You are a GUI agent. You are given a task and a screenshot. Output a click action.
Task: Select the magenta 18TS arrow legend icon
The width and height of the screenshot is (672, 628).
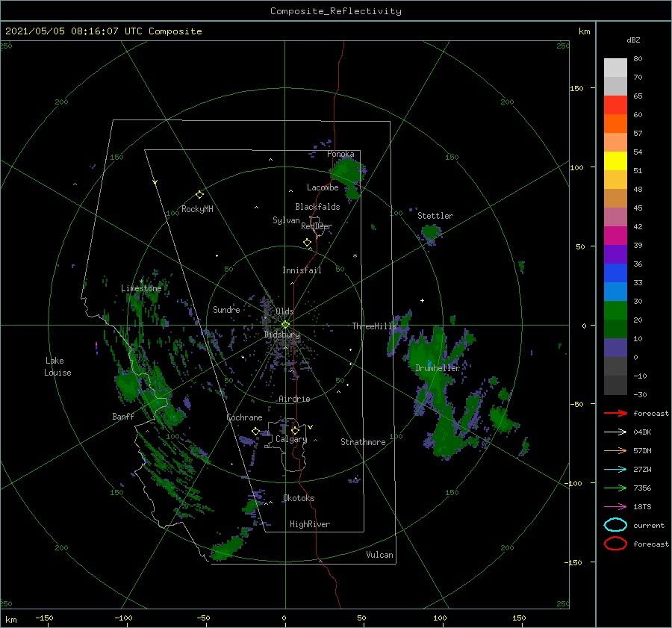pyautogui.click(x=615, y=507)
